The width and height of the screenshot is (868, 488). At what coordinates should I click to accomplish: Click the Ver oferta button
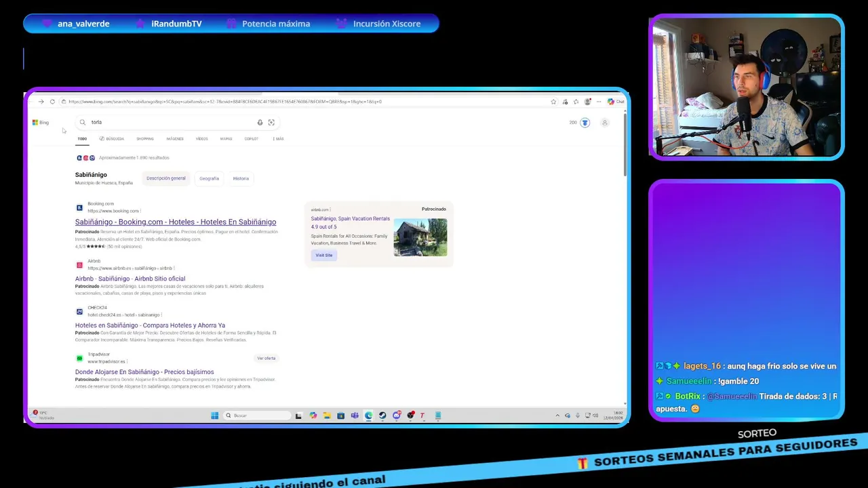coord(267,358)
